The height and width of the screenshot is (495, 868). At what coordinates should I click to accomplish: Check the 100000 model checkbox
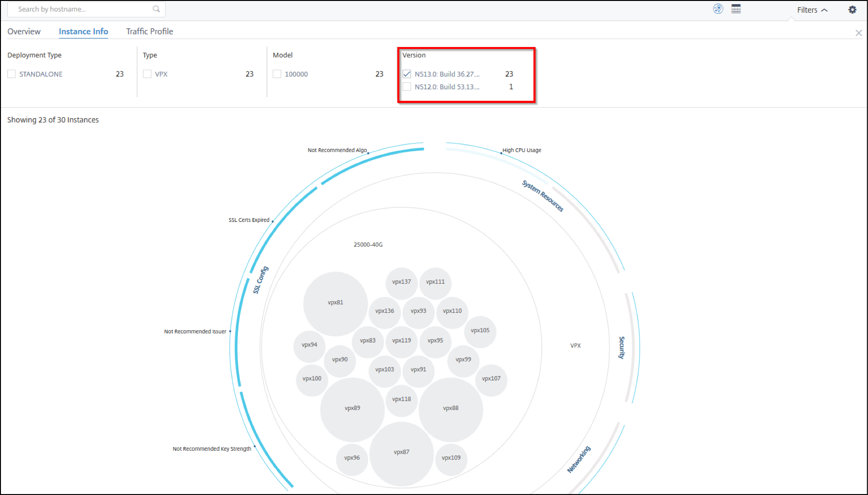pyautogui.click(x=277, y=74)
